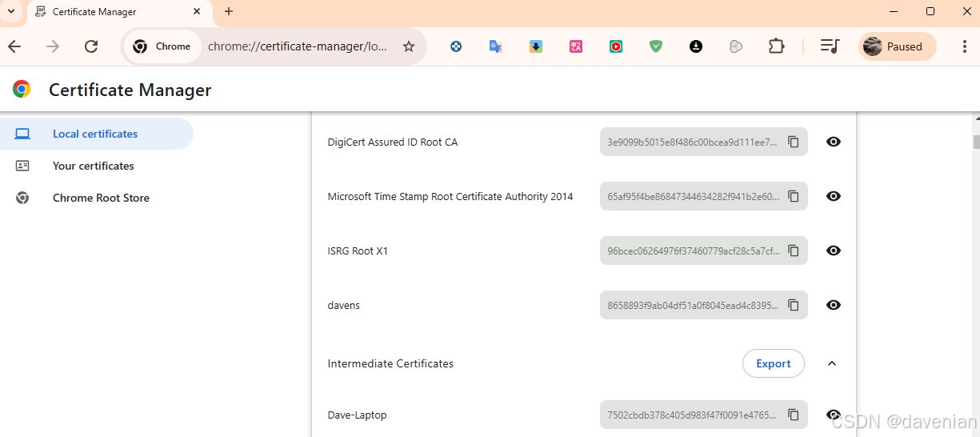Open Local certificates section
This screenshot has width=980, height=437.
click(x=96, y=134)
